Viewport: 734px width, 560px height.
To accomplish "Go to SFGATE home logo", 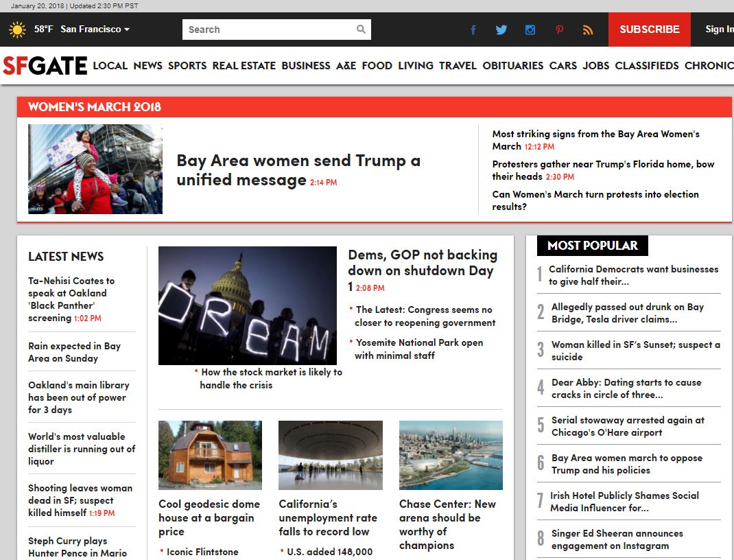I will click(x=45, y=66).
